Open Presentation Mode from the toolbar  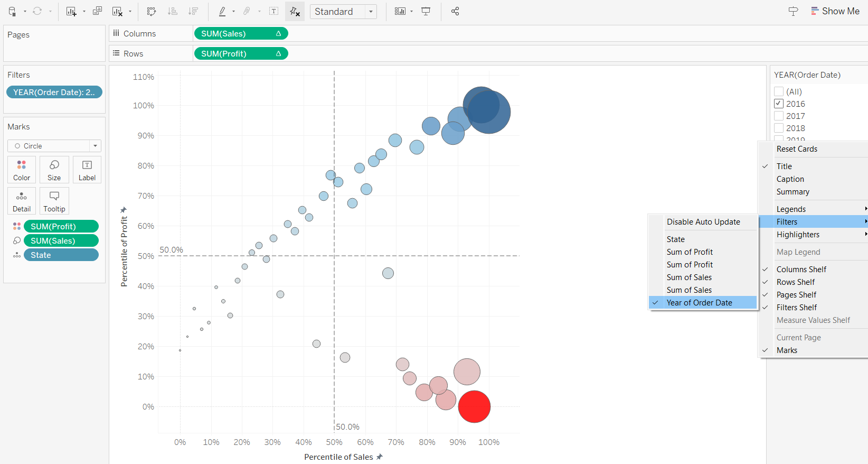[x=426, y=11]
